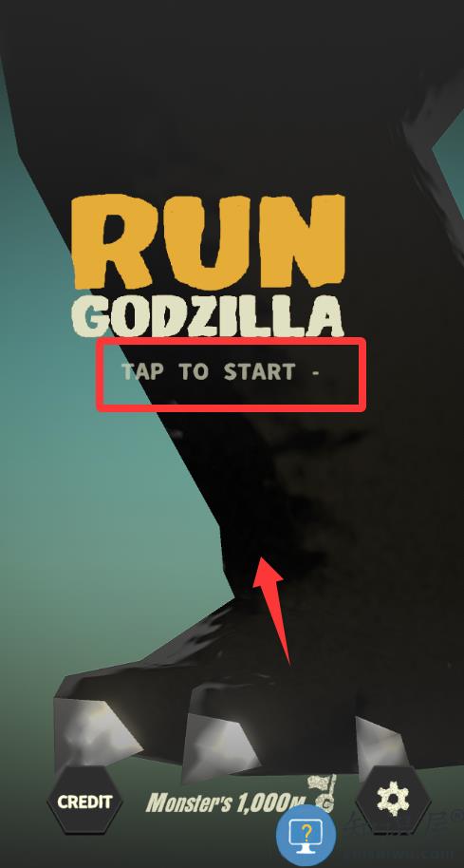Click the dash after TAP TO START
This screenshot has height=868, width=464.
[x=316, y=372]
